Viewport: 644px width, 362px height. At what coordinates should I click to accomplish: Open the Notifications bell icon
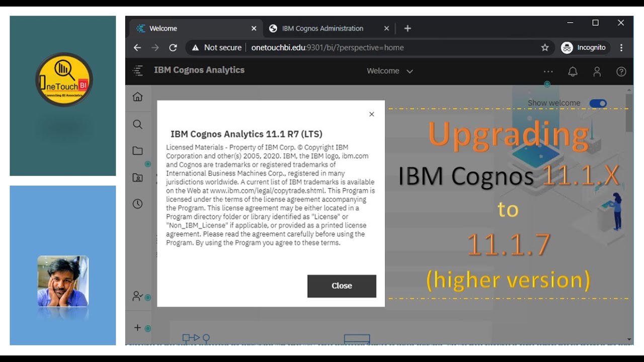(x=573, y=71)
